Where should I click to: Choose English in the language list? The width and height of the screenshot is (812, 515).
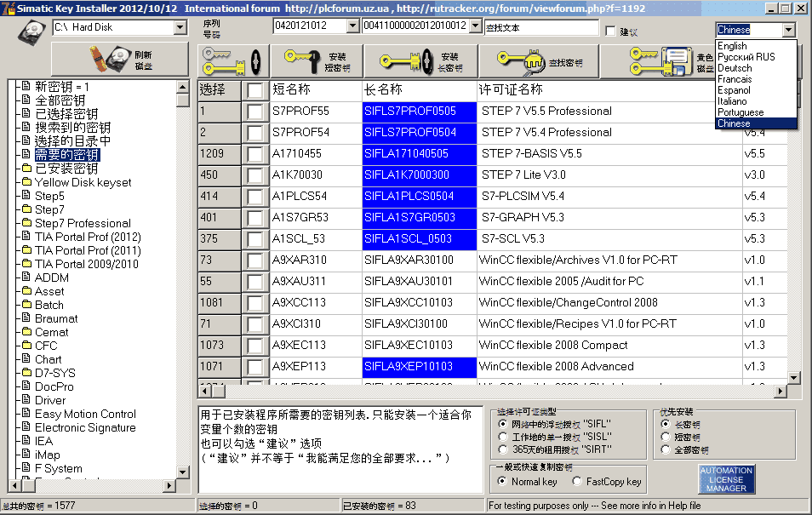pos(732,46)
